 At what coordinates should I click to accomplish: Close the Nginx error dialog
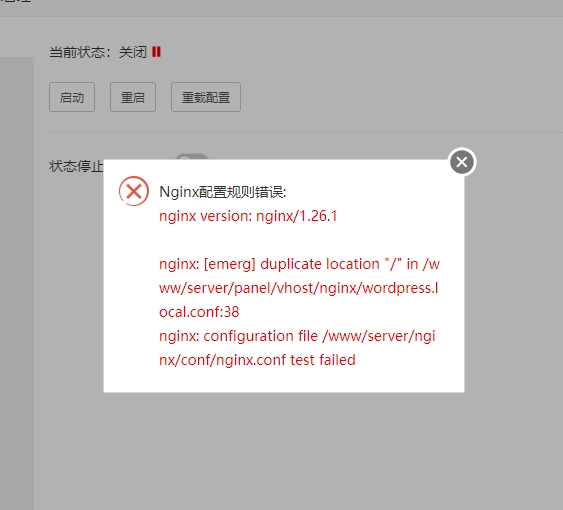tap(462, 162)
